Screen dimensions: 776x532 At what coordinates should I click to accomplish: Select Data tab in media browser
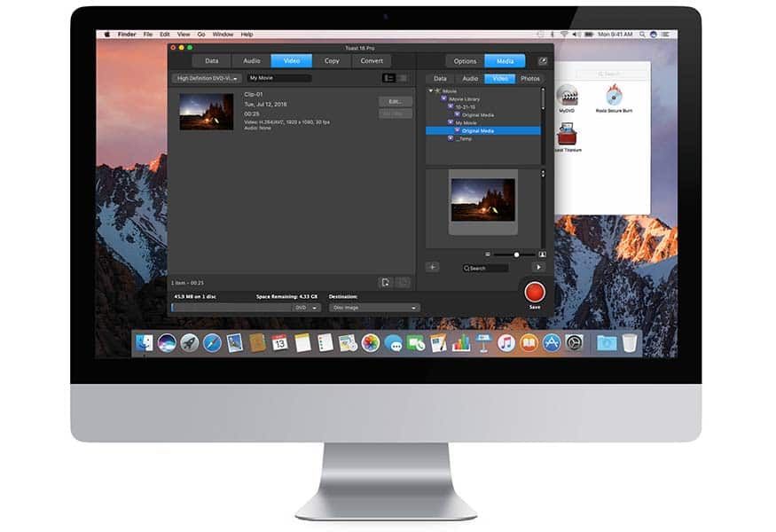440,79
